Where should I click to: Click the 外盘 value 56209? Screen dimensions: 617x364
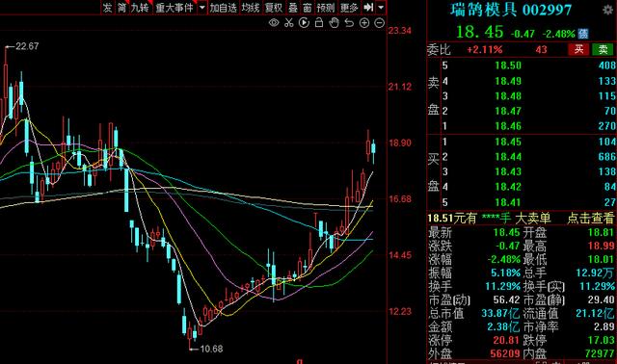[505, 353]
